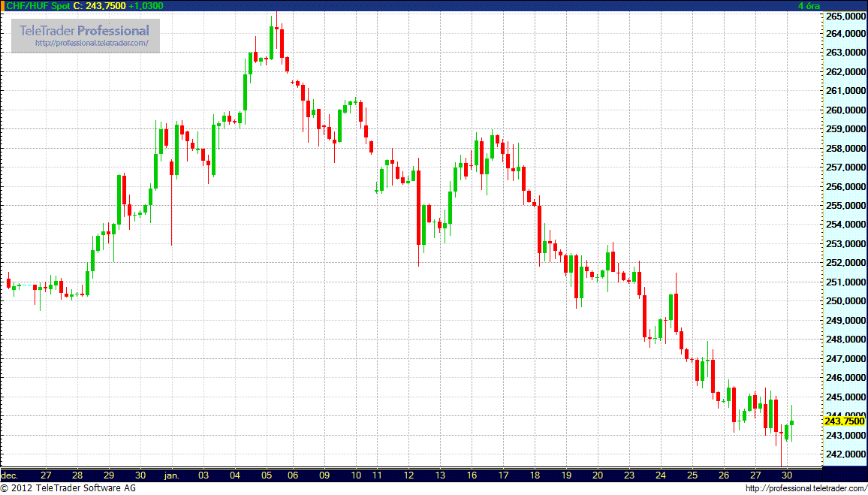The width and height of the screenshot is (868, 495).
Task: Click the 250,0000 price axis label
Action: click(846, 301)
